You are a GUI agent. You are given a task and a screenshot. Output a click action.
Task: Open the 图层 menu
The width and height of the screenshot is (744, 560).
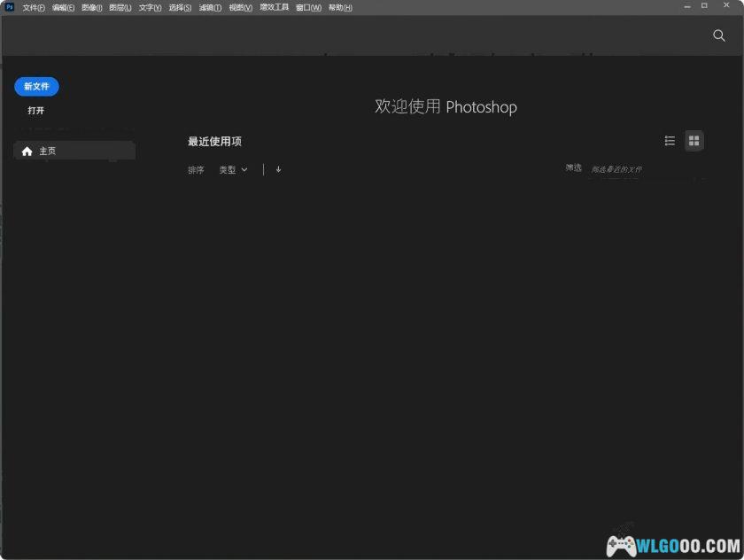[x=120, y=6]
